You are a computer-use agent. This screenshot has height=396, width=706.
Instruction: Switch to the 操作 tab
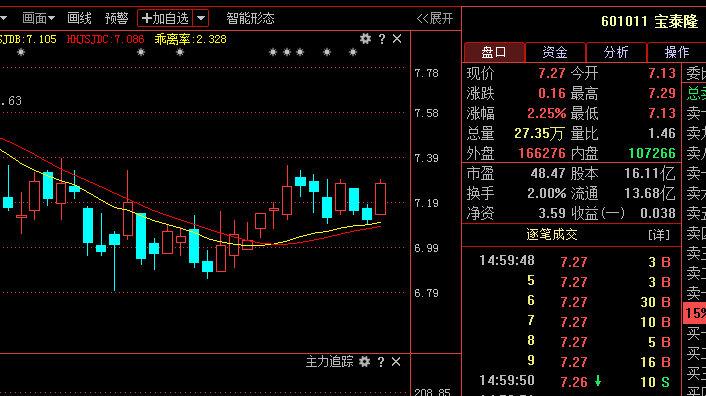[x=676, y=52]
